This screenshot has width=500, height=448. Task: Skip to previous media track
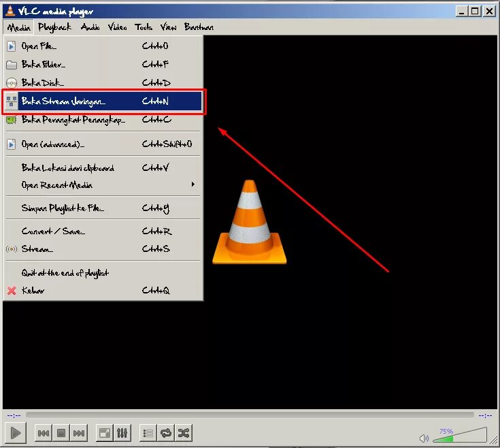click(44, 433)
